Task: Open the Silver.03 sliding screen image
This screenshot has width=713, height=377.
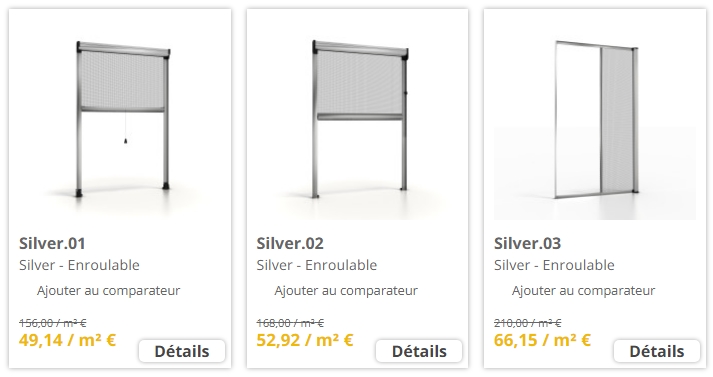Action: 595,119
